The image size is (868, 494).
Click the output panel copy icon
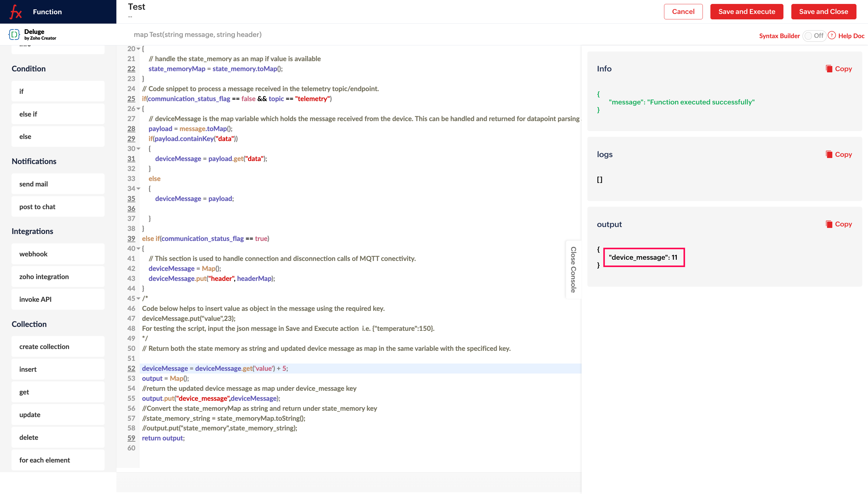click(829, 224)
